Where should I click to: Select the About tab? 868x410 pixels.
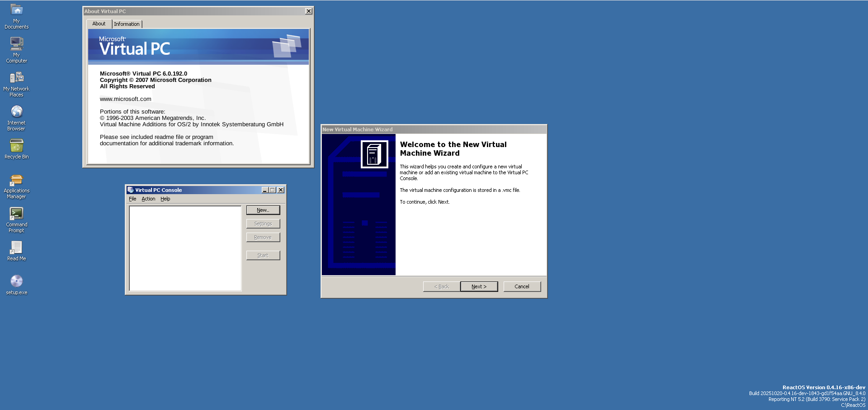(x=99, y=24)
